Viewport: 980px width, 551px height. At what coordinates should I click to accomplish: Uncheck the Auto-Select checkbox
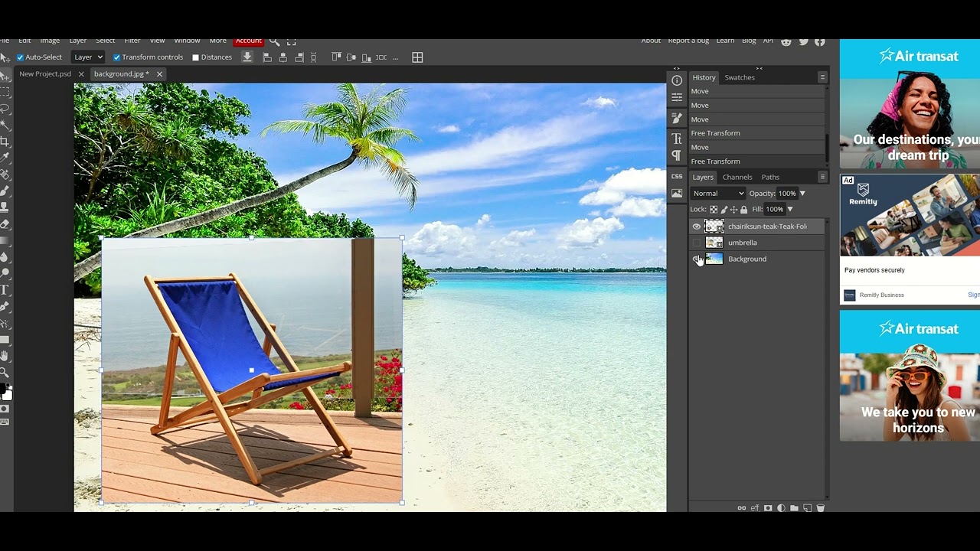click(20, 57)
